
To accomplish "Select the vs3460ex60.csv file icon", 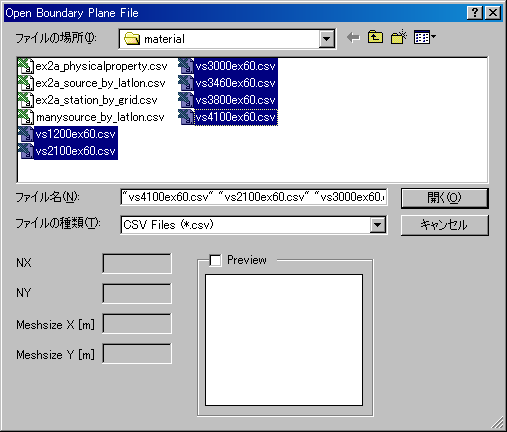I will [186, 83].
